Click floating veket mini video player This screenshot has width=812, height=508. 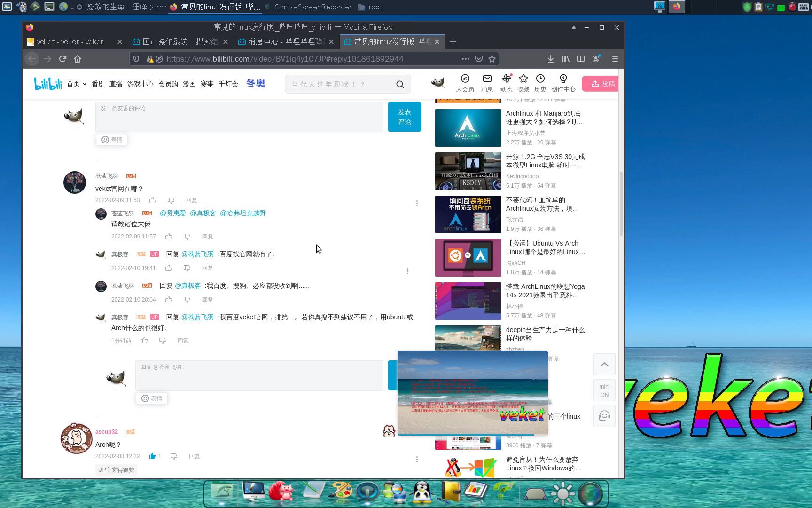pyautogui.click(x=472, y=393)
